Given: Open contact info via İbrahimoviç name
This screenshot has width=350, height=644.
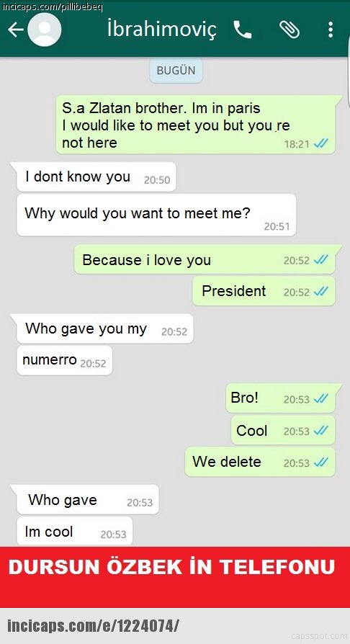Looking at the screenshot, I should point(161,30).
